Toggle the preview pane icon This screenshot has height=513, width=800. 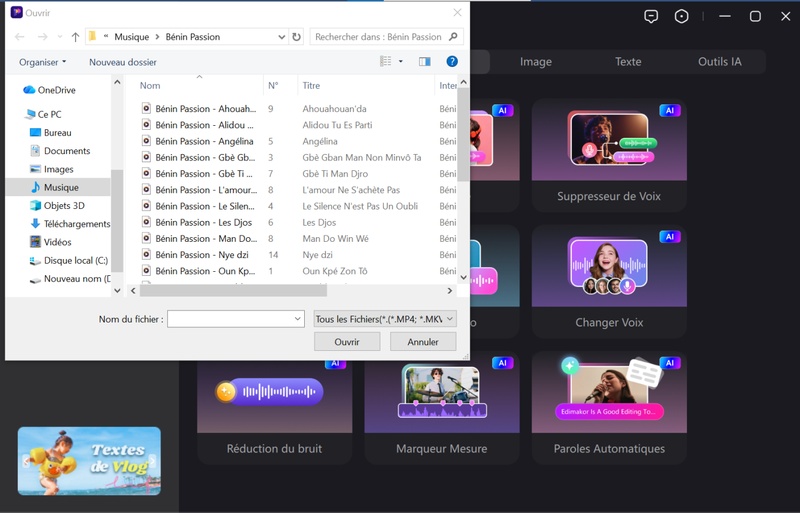(x=424, y=62)
